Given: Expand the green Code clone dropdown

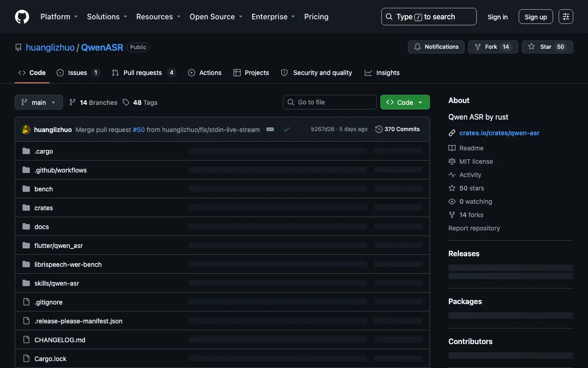Looking at the screenshot, I should point(405,102).
